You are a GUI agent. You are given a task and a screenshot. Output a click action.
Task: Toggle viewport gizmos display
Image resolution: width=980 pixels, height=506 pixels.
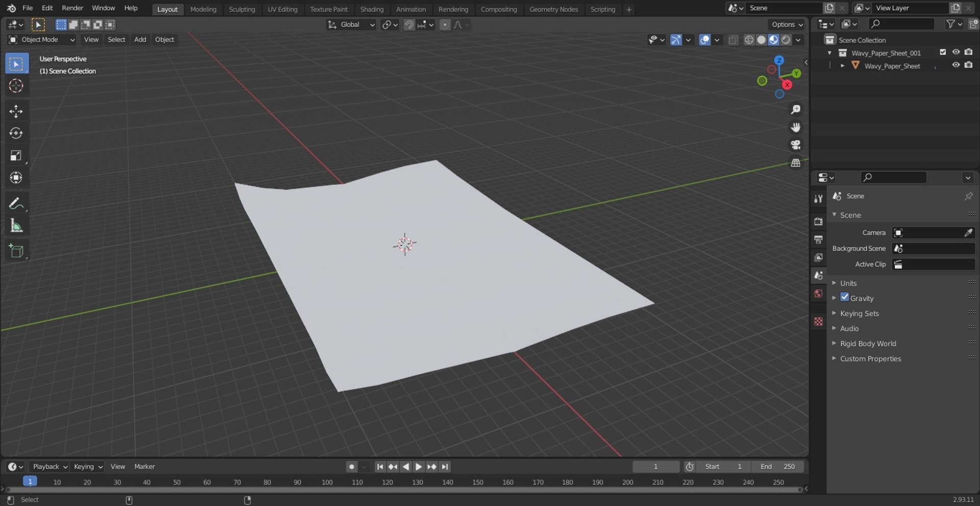click(676, 40)
